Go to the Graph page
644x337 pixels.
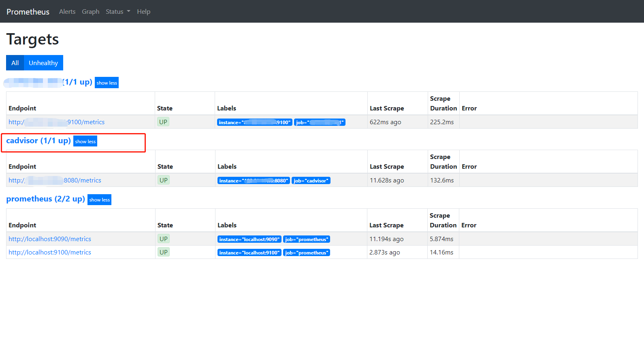91,12
